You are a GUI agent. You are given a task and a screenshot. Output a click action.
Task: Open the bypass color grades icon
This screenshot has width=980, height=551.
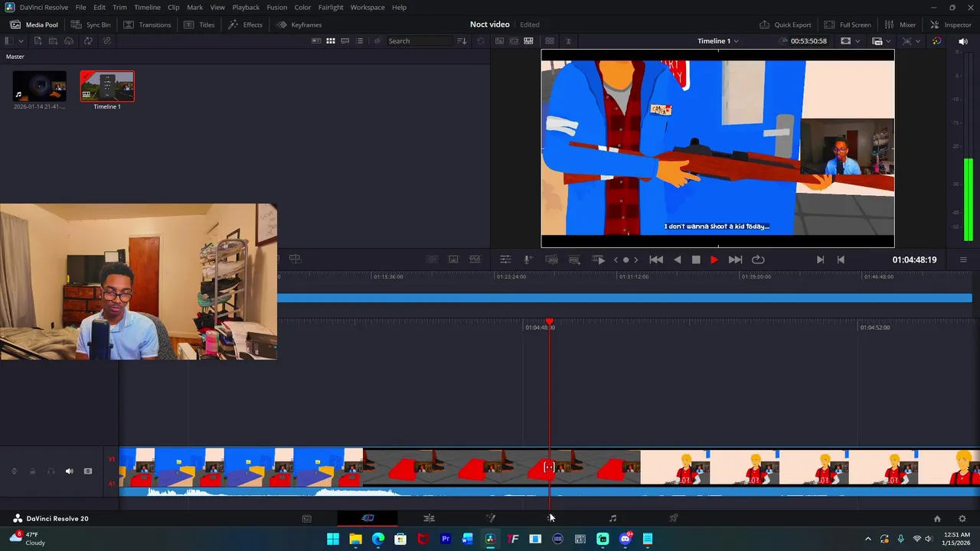pyautogui.click(x=936, y=41)
